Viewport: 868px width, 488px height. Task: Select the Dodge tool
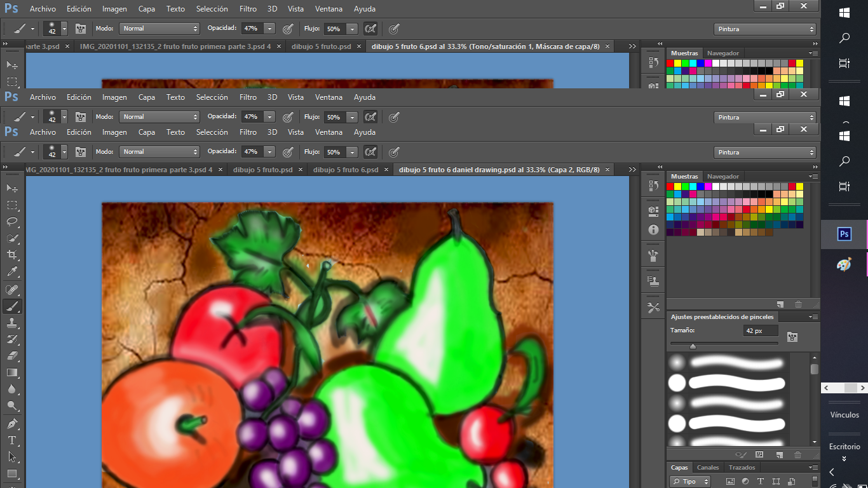pyautogui.click(x=12, y=405)
